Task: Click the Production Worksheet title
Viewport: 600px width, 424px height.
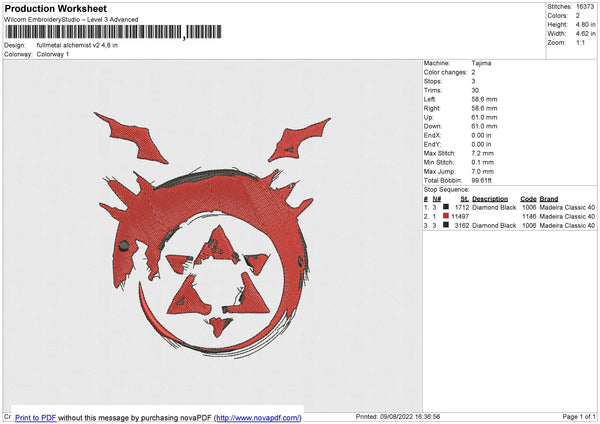Action: point(55,8)
